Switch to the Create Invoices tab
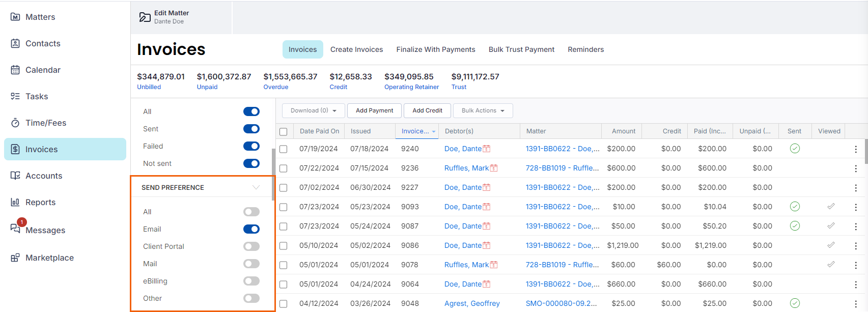The height and width of the screenshot is (312, 868). click(x=356, y=49)
